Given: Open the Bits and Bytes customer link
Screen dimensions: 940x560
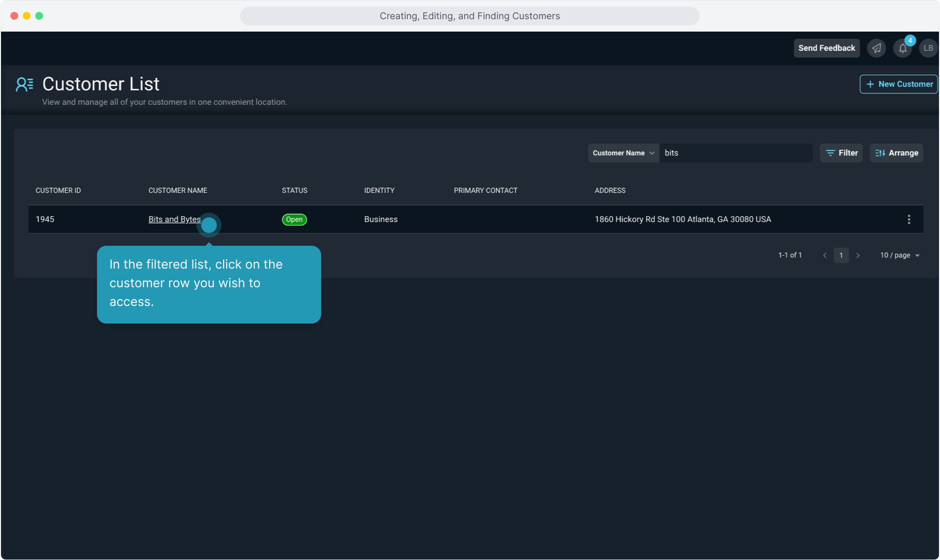Looking at the screenshot, I should pyautogui.click(x=174, y=219).
